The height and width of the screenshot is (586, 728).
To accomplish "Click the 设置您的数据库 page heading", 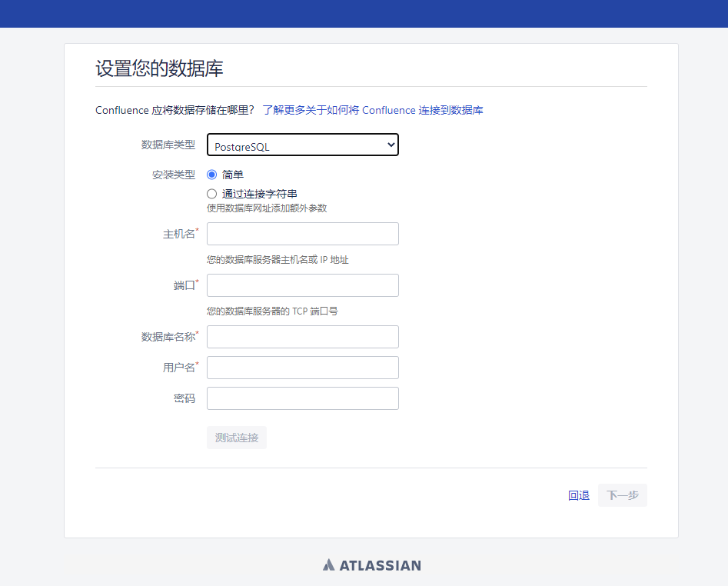I will pyautogui.click(x=159, y=68).
